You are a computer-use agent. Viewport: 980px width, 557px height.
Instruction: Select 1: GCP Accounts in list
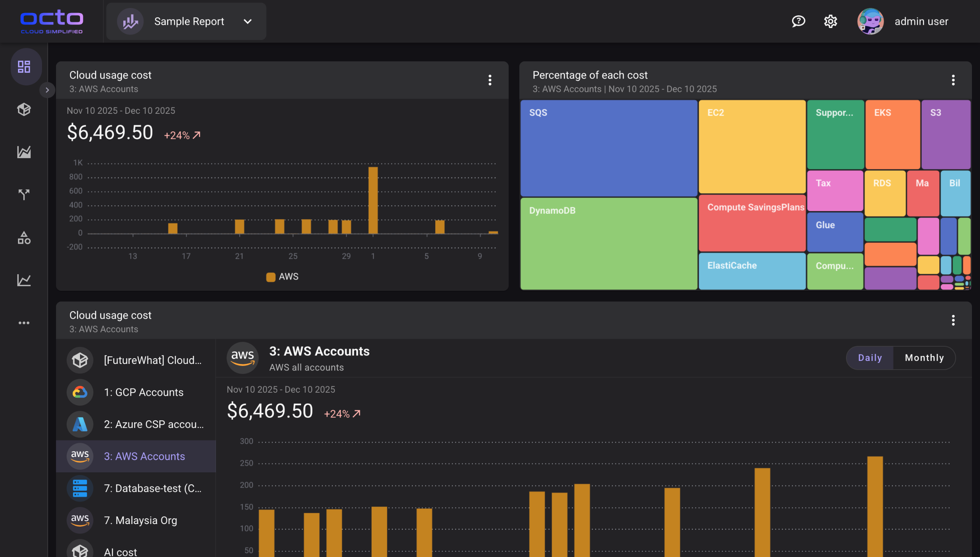click(144, 392)
